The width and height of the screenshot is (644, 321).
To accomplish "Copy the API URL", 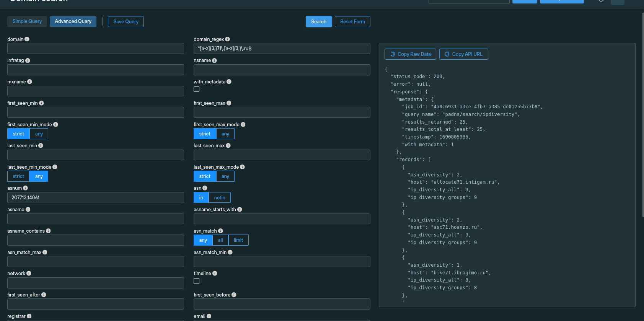I will (464, 54).
